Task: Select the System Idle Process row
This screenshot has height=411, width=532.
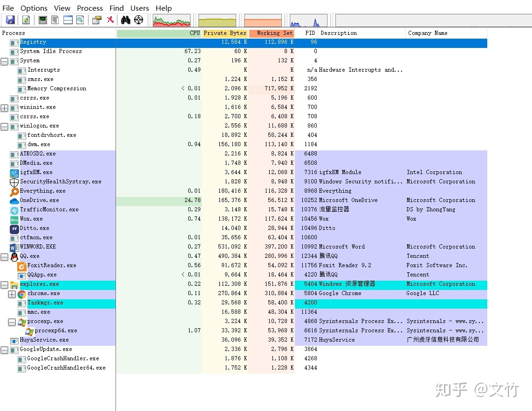Action: 244,51
